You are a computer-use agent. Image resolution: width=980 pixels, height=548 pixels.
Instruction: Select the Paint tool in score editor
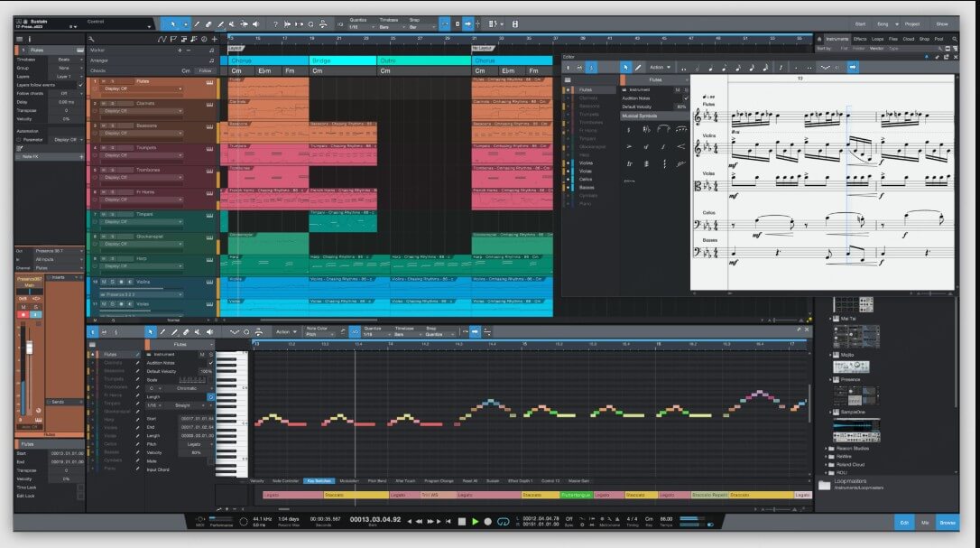(x=638, y=67)
